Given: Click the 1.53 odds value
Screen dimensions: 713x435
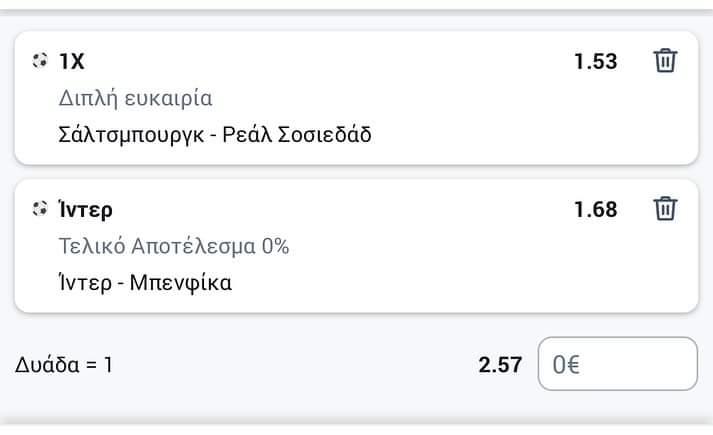Looking at the screenshot, I should (x=595, y=61).
